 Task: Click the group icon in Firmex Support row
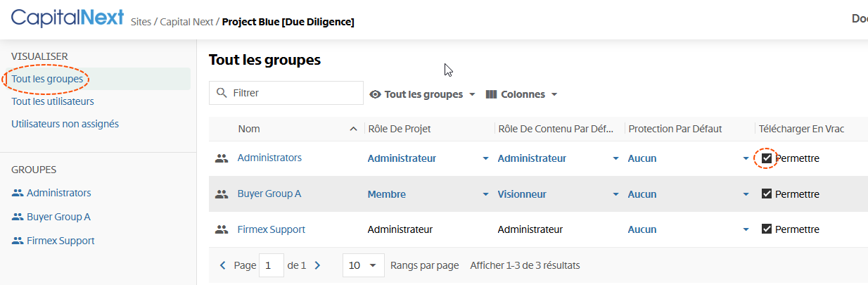click(222, 229)
